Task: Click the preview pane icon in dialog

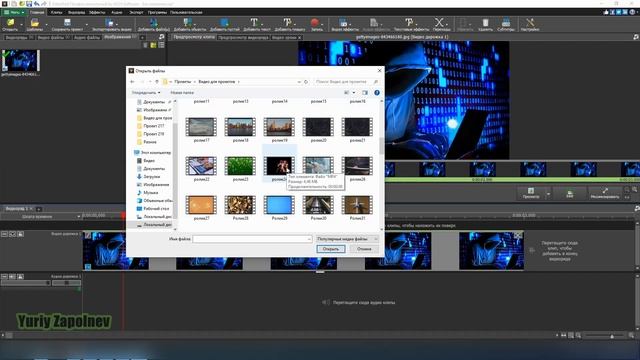Action: pos(365,93)
